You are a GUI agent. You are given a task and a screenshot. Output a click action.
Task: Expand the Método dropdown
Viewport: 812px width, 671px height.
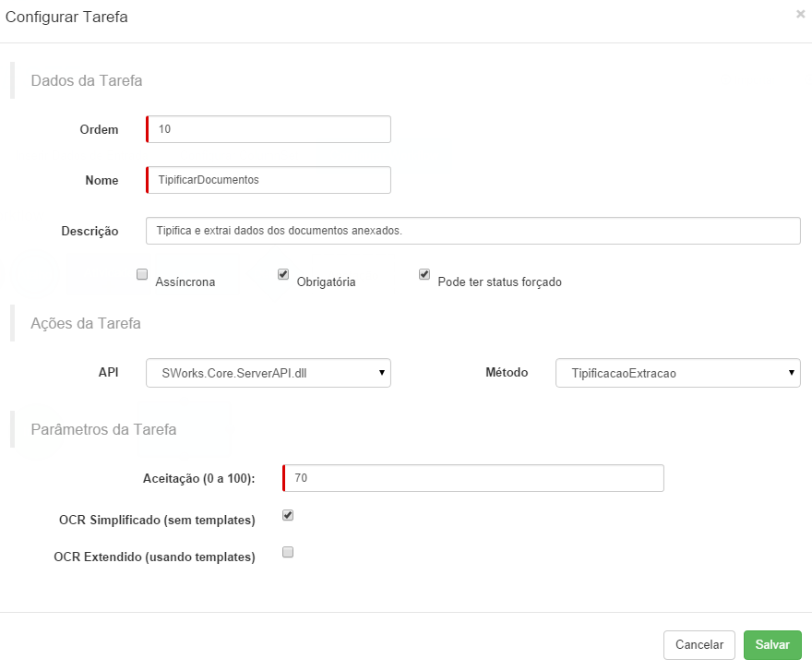click(677, 373)
